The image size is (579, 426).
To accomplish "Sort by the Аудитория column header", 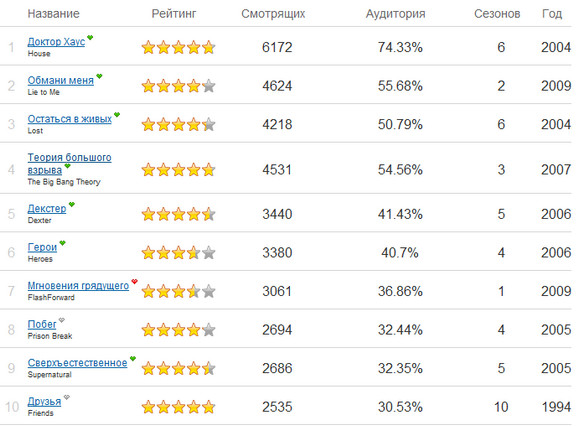I will [x=395, y=14].
